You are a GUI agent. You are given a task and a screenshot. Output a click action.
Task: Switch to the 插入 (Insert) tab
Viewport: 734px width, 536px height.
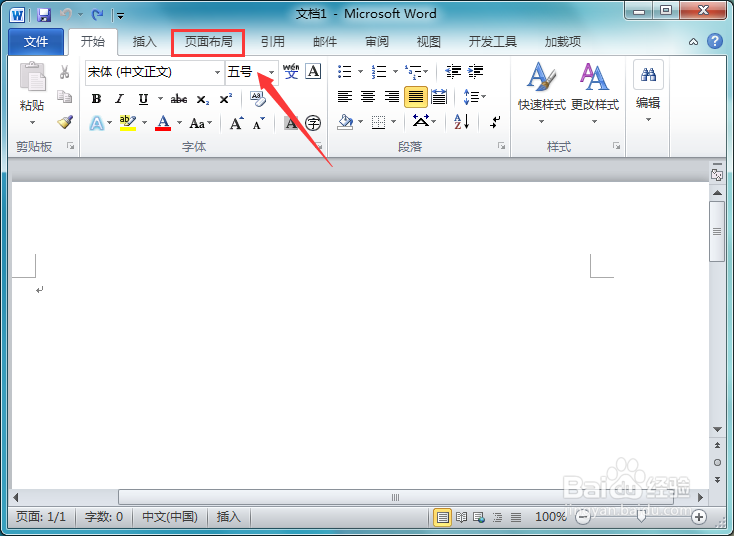pos(145,42)
